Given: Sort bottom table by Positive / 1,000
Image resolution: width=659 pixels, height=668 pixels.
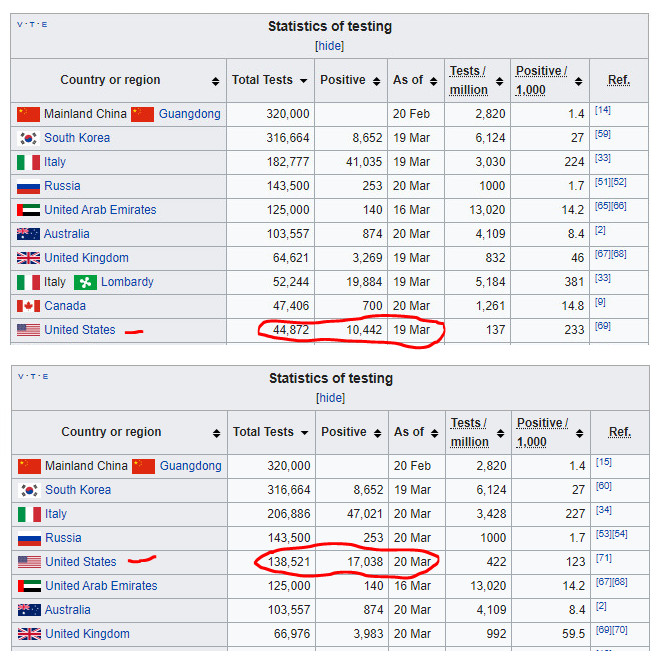Looking at the screenshot, I should 579,433.
